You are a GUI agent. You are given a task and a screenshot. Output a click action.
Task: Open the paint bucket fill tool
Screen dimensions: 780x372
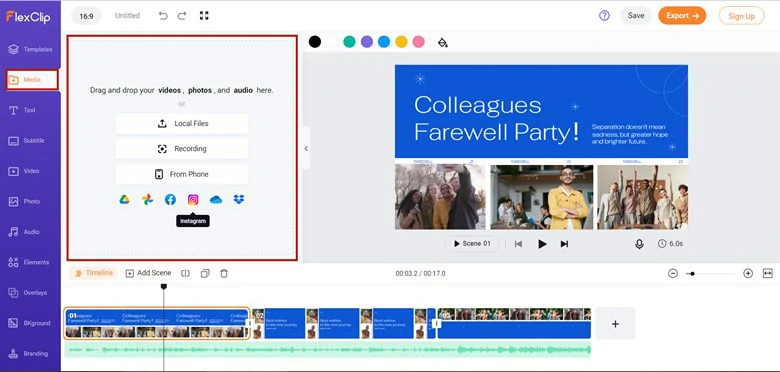pyautogui.click(x=443, y=42)
